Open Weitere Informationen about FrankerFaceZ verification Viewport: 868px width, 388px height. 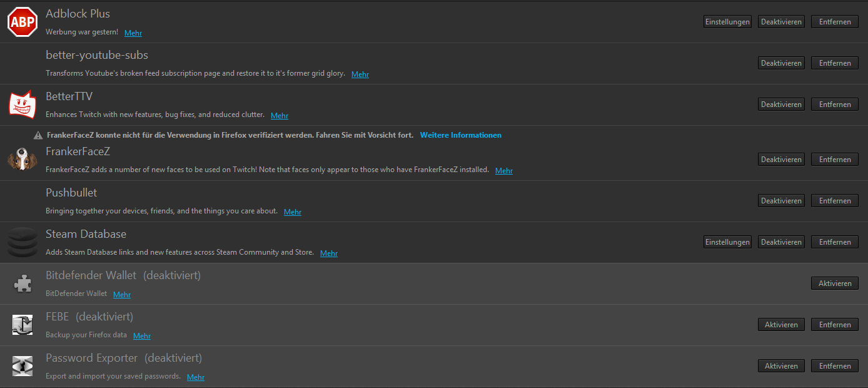pos(461,135)
